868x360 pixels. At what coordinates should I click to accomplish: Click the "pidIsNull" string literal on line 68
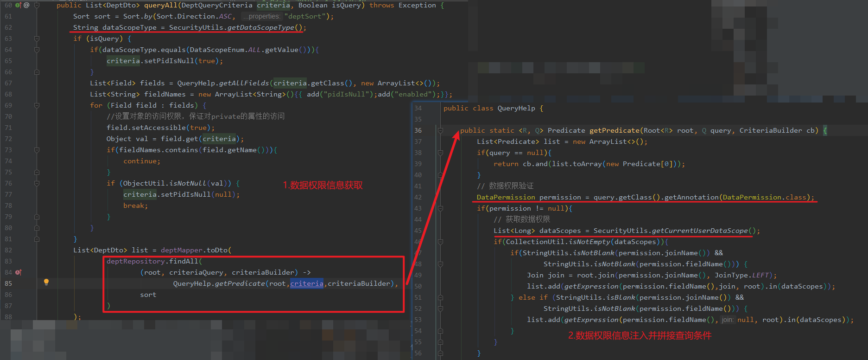pos(347,94)
